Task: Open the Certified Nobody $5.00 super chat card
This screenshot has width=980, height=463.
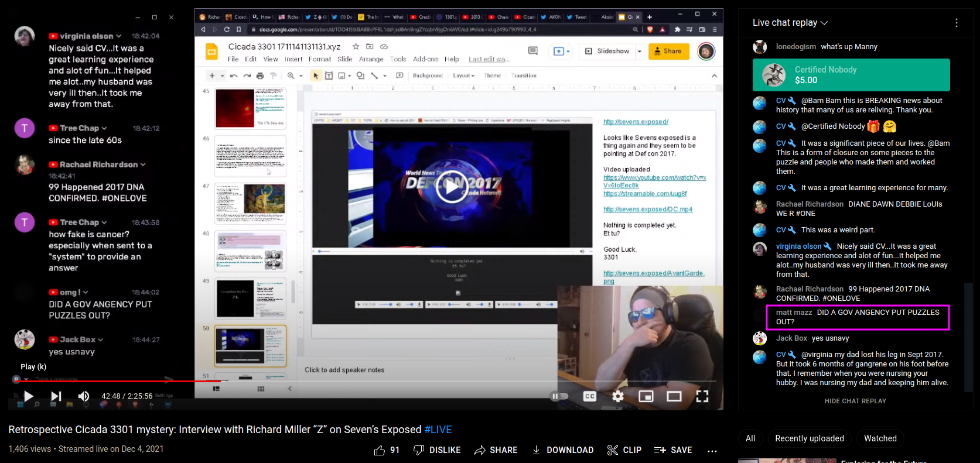Action: click(x=851, y=75)
